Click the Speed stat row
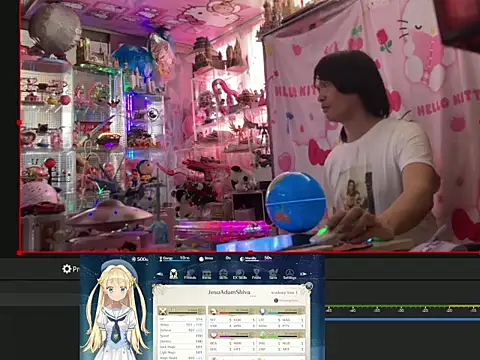Image resolution: width=480 pixels, height=360 pixels. coord(181,336)
